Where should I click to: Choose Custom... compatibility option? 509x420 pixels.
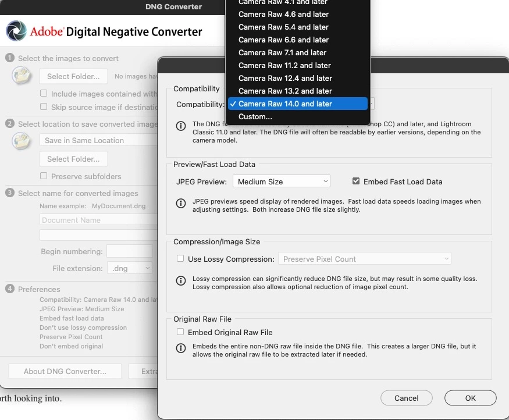298,116
